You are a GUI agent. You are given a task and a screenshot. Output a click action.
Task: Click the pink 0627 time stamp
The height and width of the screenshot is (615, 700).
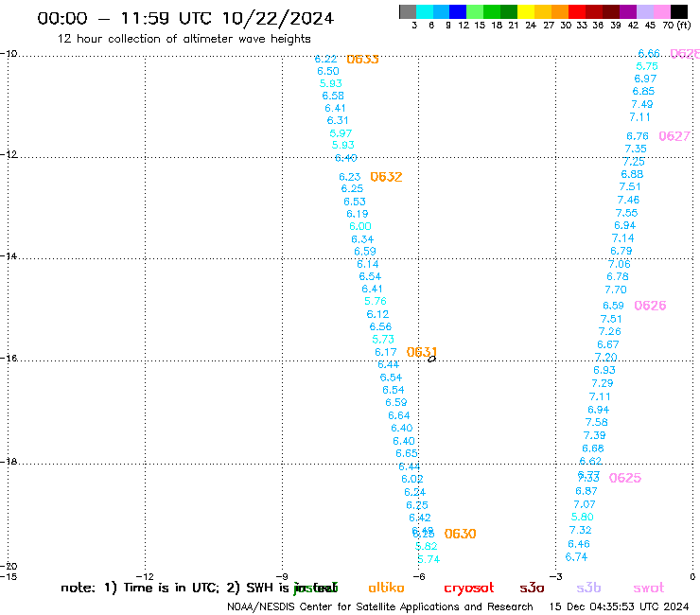[674, 136]
